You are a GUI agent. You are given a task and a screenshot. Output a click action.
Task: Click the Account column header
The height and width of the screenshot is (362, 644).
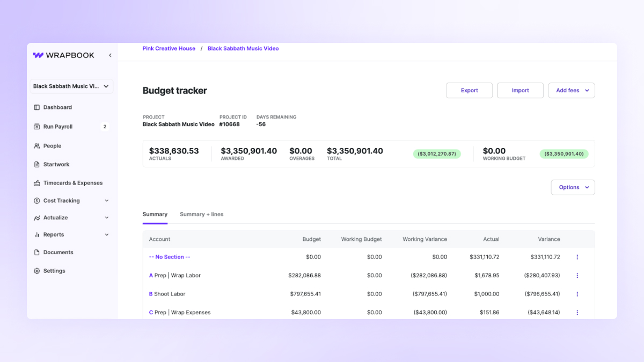160,239
